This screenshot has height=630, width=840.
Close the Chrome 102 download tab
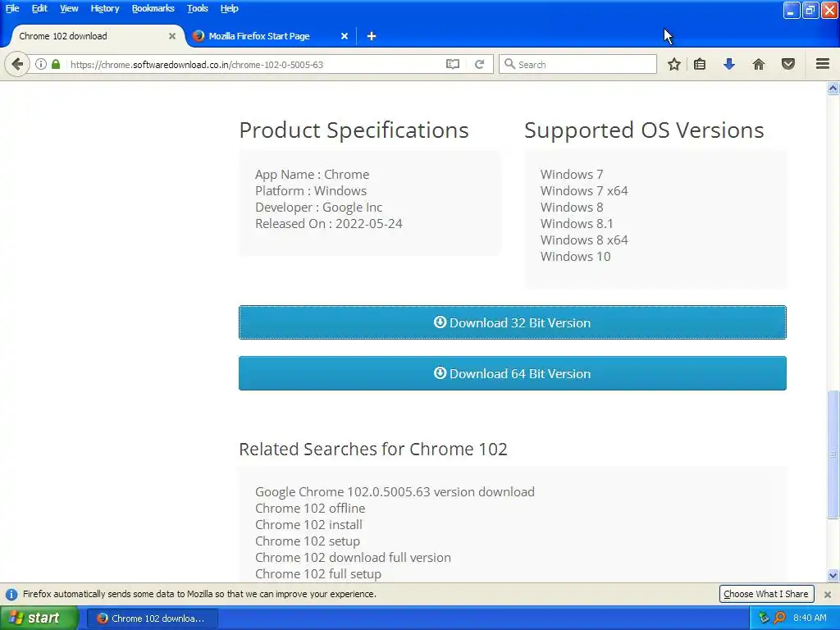click(172, 36)
